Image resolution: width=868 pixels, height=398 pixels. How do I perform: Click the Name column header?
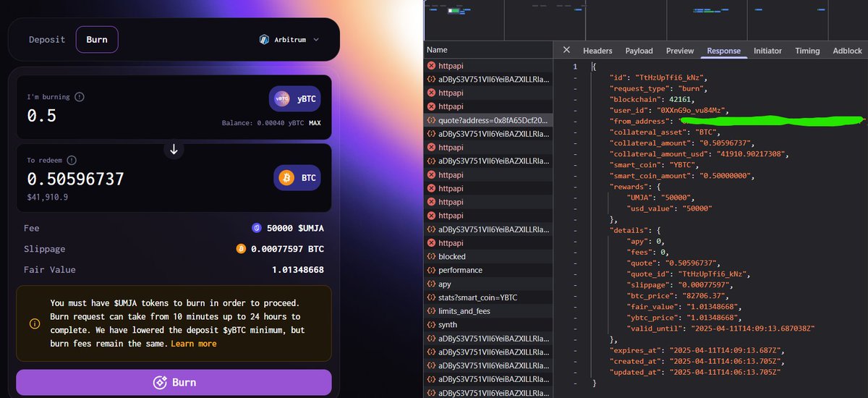(489, 50)
